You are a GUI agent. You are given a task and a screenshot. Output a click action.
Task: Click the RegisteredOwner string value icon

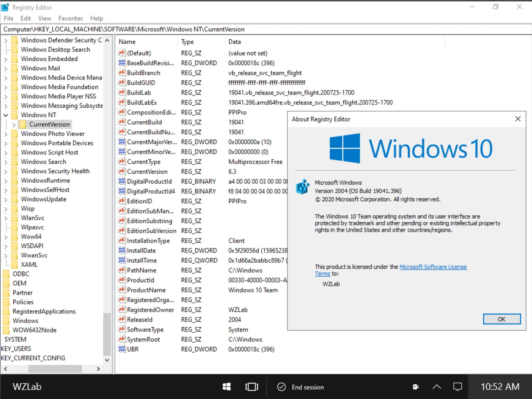(122, 309)
